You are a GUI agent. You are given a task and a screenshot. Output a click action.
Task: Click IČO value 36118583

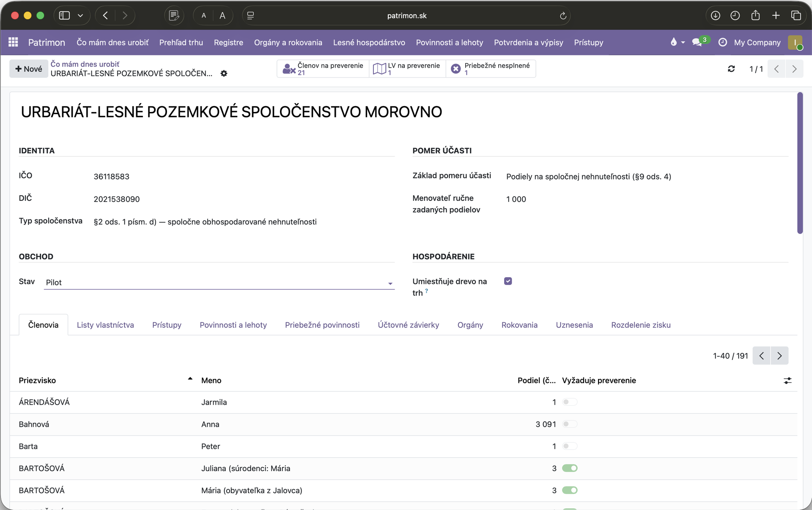(x=111, y=177)
